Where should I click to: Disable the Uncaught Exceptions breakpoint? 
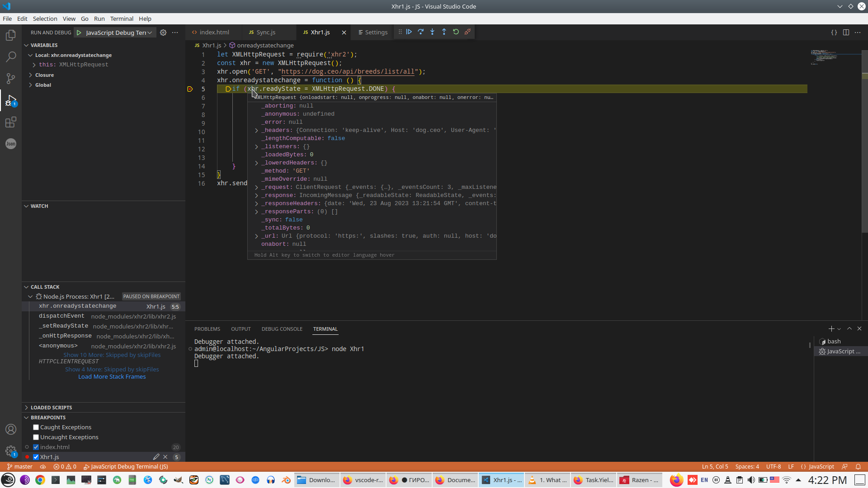[x=36, y=437]
